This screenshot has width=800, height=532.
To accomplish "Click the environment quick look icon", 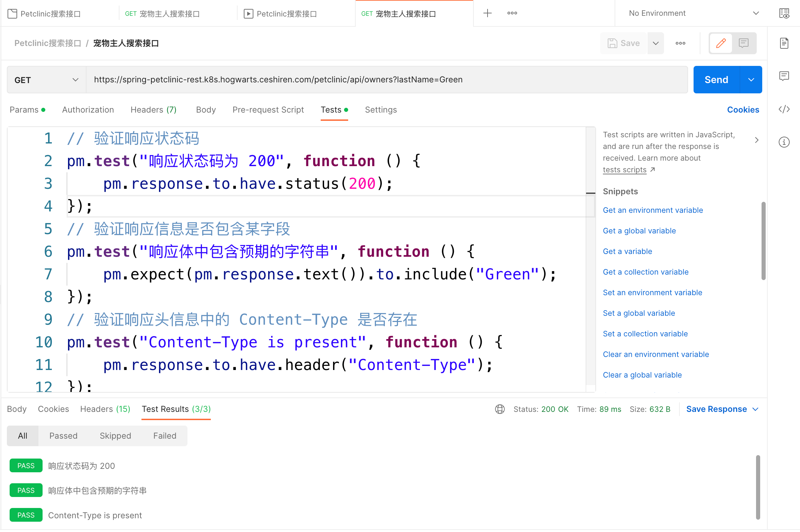I will click(x=784, y=13).
